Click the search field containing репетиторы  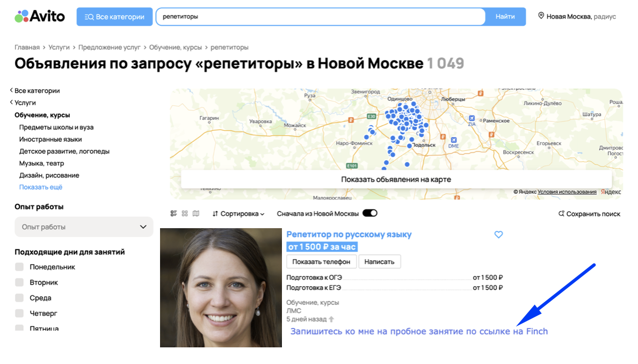(320, 17)
